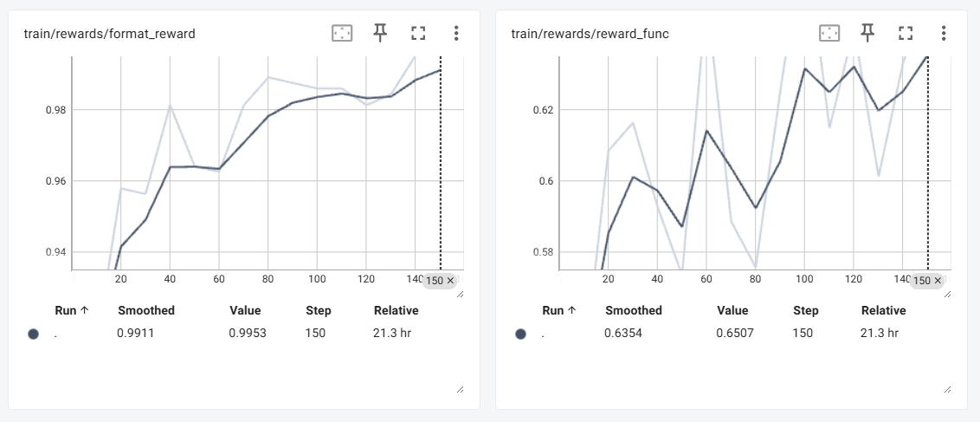
Task: Click the format_reward chart resize handle
Action: pos(460,294)
